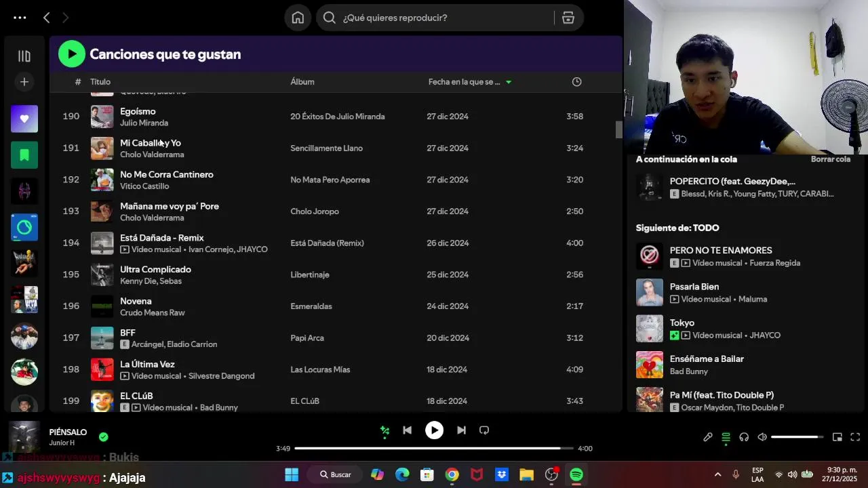Open the three-dots app menu
Screen dimensions: 868x488
(x=20, y=18)
